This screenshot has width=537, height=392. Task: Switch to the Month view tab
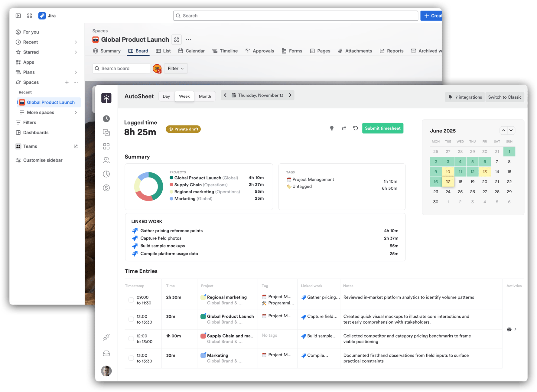point(205,96)
